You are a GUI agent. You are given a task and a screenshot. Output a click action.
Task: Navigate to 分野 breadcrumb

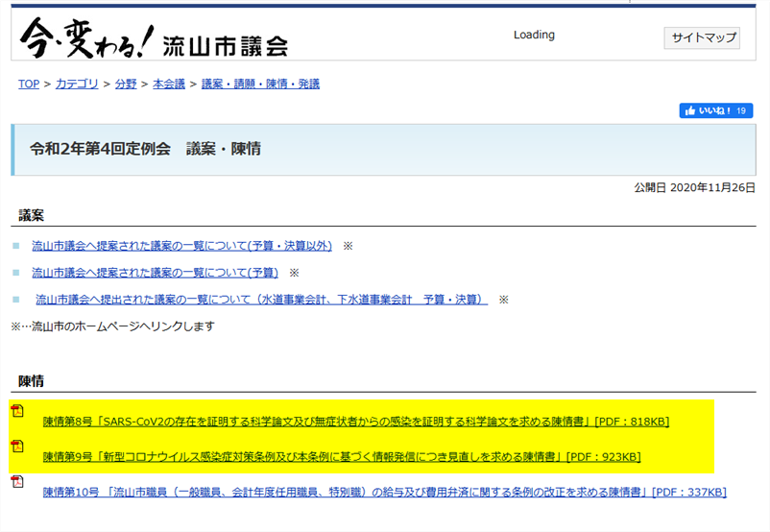(126, 84)
